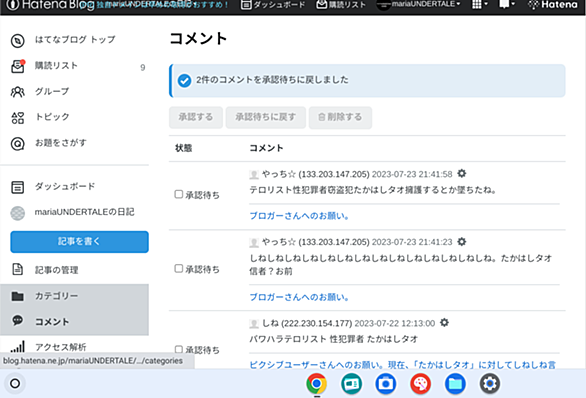
Task: Click the 状態 column header
Action: (x=183, y=148)
